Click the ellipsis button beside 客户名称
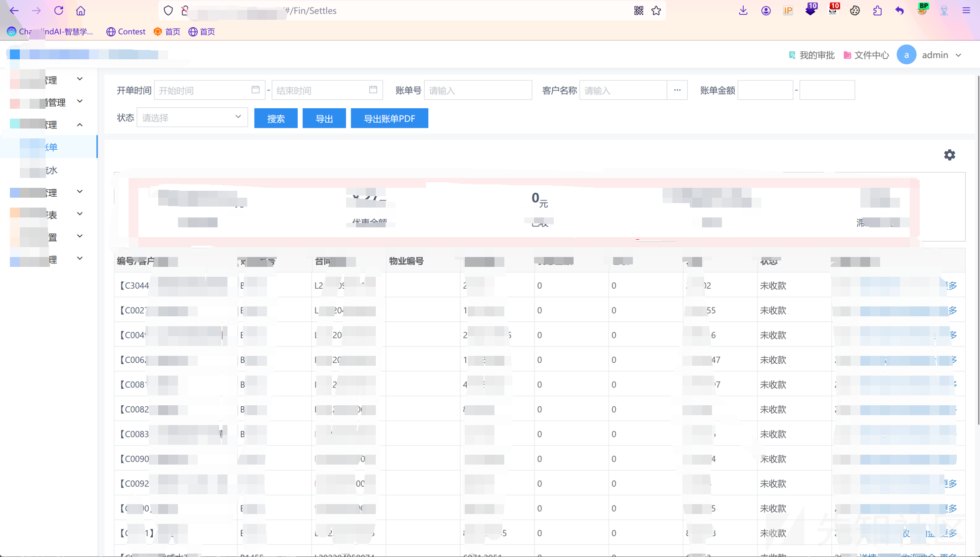The image size is (980, 557). click(677, 90)
